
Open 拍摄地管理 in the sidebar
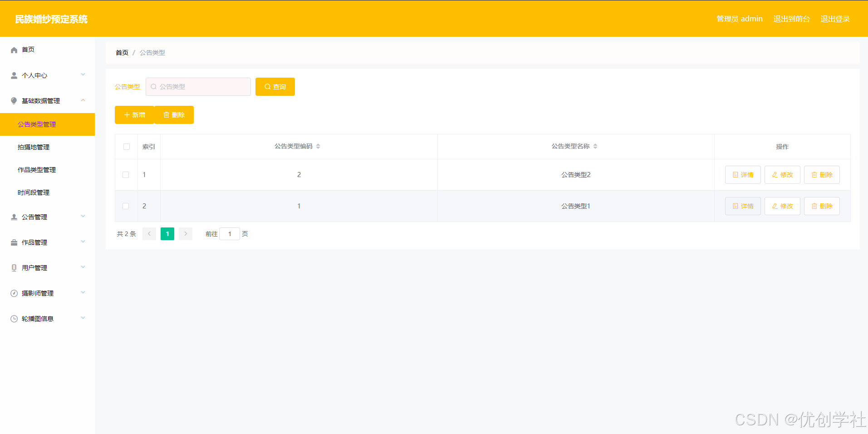[47, 147]
